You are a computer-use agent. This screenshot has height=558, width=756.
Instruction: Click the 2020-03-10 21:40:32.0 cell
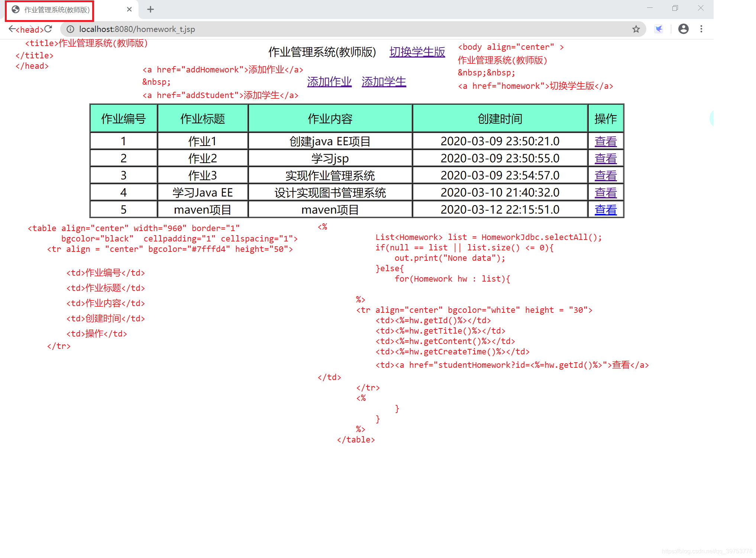[500, 192]
